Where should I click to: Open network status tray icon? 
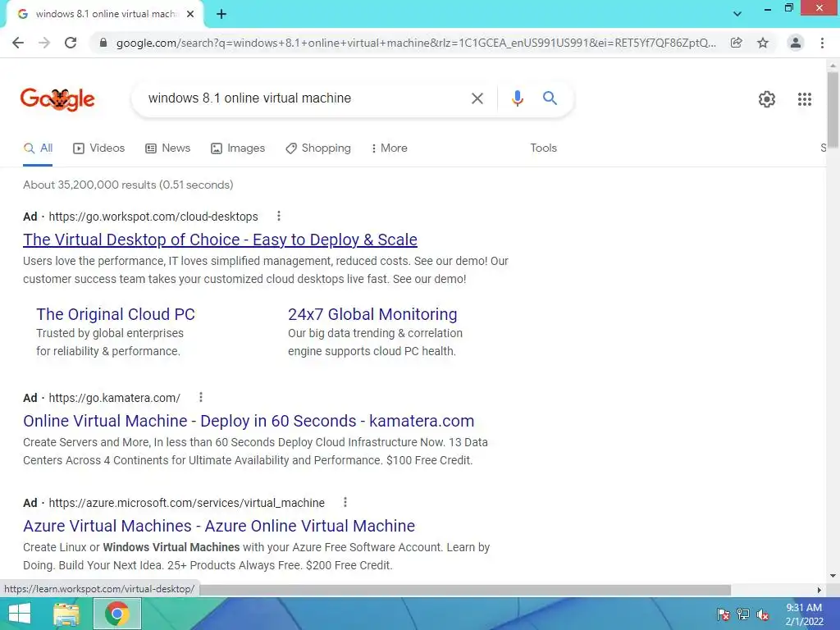743,614
